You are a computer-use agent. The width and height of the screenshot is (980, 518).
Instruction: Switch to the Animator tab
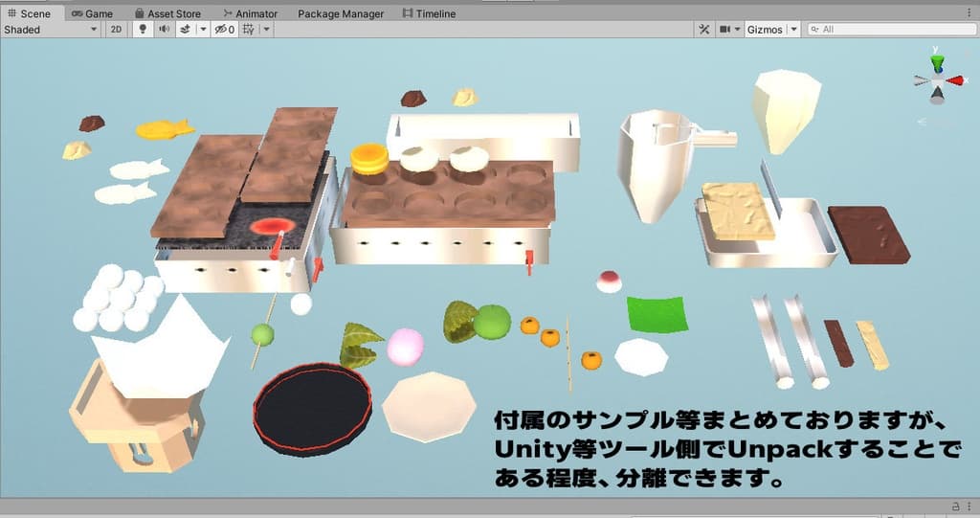251,13
